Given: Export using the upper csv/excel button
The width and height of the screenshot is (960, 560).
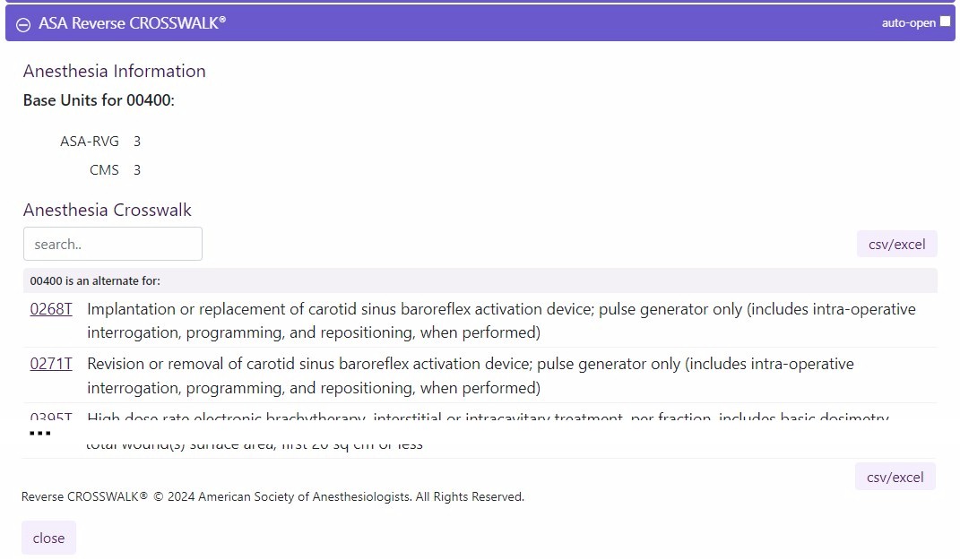Looking at the screenshot, I should tap(897, 245).
